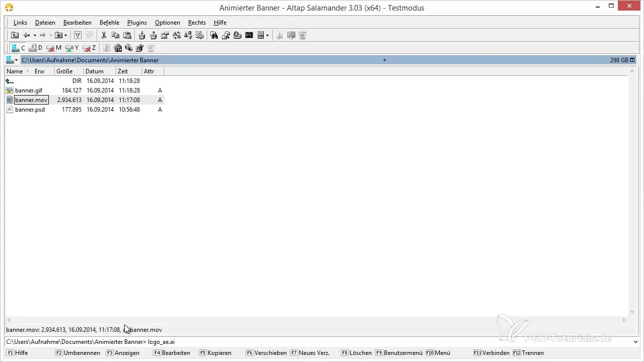This screenshot has width=644, height=362.
Task: Open directory history dropdown in path bar
Action: [x=384, y=60]
